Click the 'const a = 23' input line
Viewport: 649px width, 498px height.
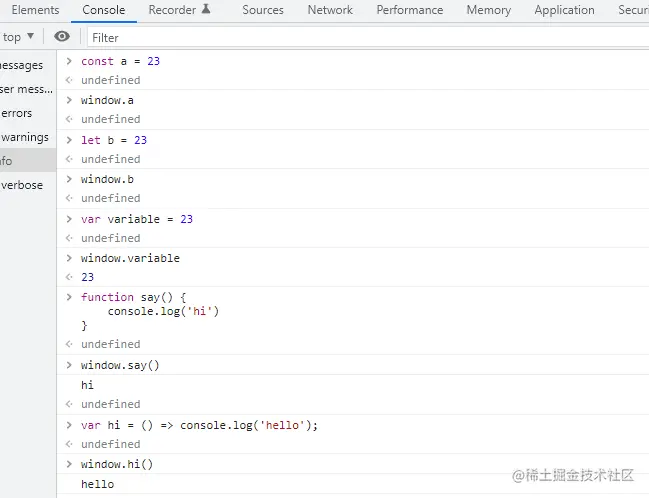point(120,61)
